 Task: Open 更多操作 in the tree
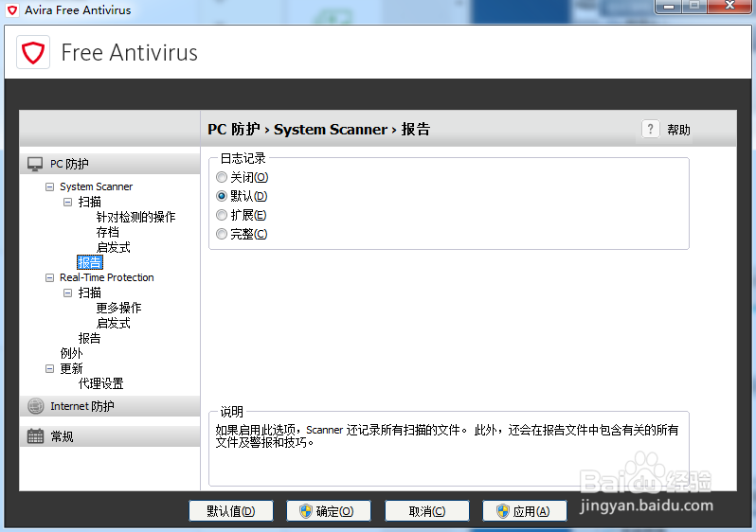(x=118, y=308)
